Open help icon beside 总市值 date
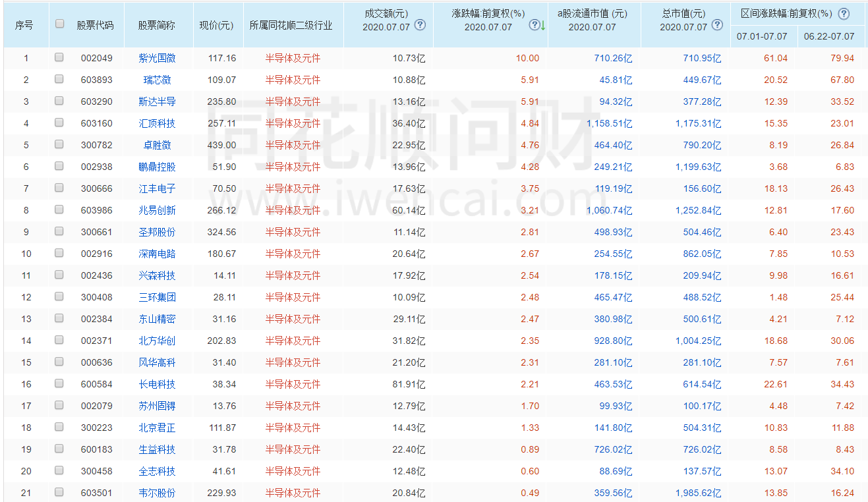This screenshot has width=868, height=502. (x=718, y=25)
